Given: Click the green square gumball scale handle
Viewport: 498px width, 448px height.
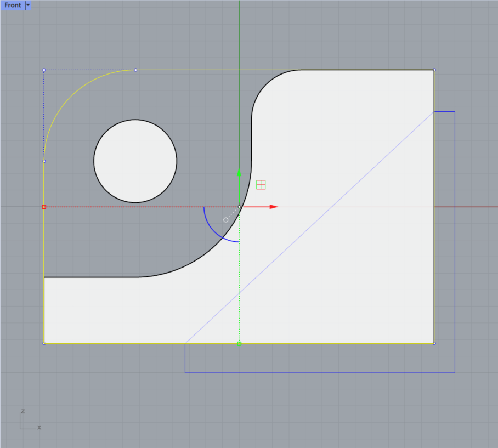Looking at the screenshot, I should coord(239,344).
